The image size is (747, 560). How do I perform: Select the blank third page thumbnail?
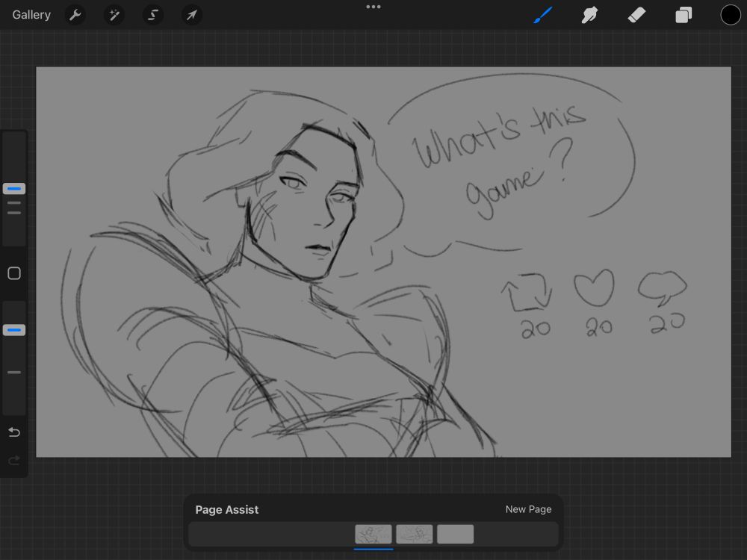tap(456, 534)
